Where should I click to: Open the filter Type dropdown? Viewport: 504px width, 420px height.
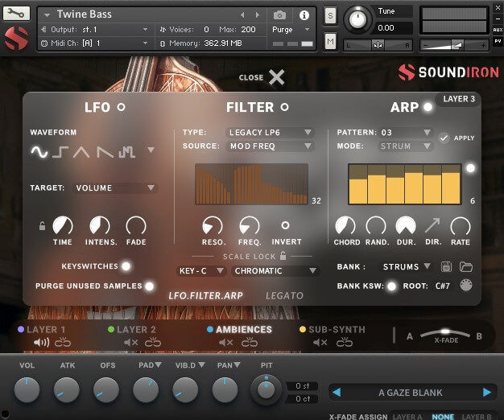click(x=269, y=132)
